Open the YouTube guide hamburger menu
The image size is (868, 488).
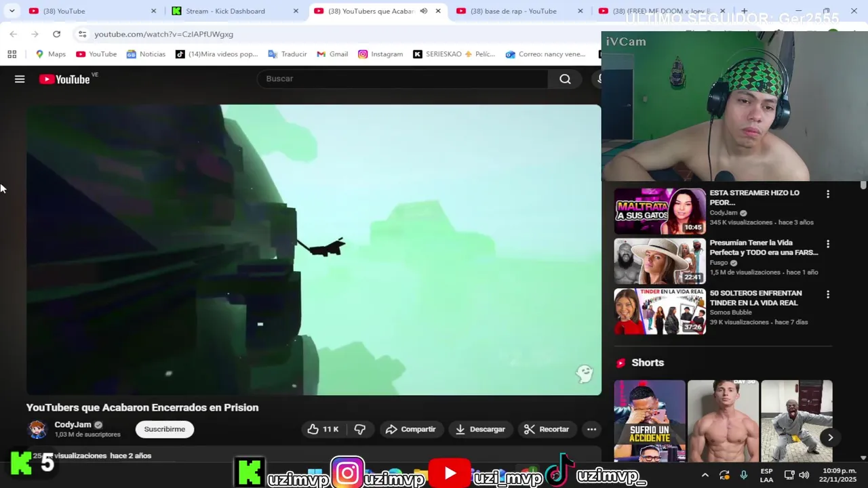[x=20, y=79]
